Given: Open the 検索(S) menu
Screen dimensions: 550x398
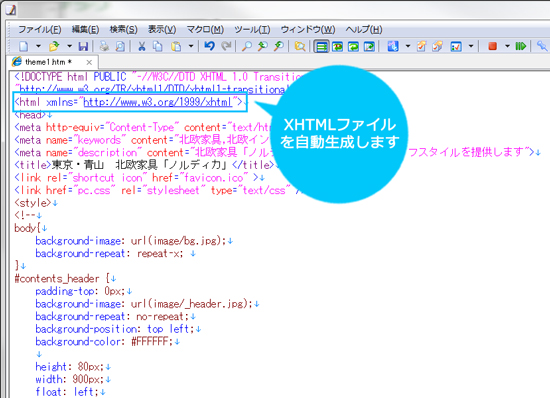Looking at the screenshot, I should [123, 29].
